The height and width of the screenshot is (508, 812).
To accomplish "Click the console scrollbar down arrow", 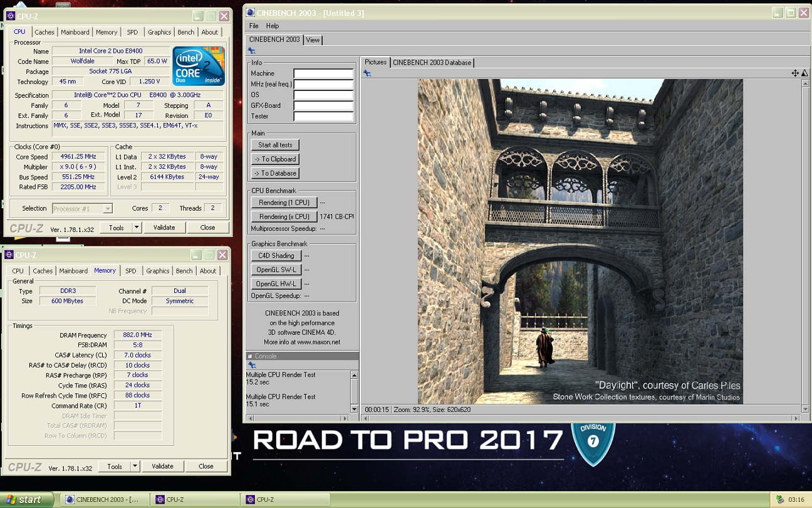I will point(355,409).
